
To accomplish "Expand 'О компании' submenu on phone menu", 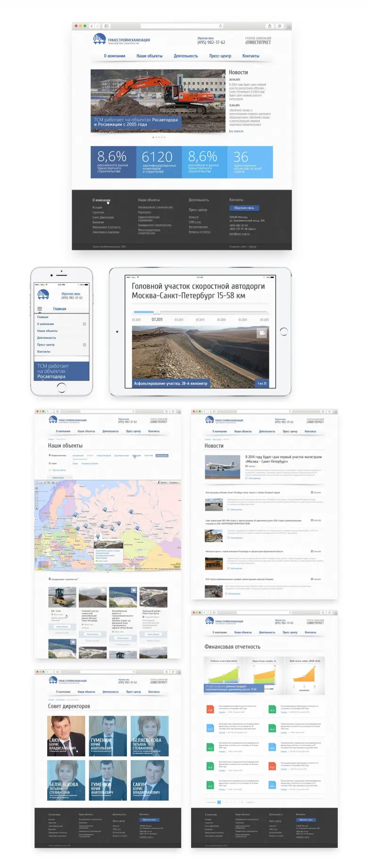I will click(x=84, y=324).
